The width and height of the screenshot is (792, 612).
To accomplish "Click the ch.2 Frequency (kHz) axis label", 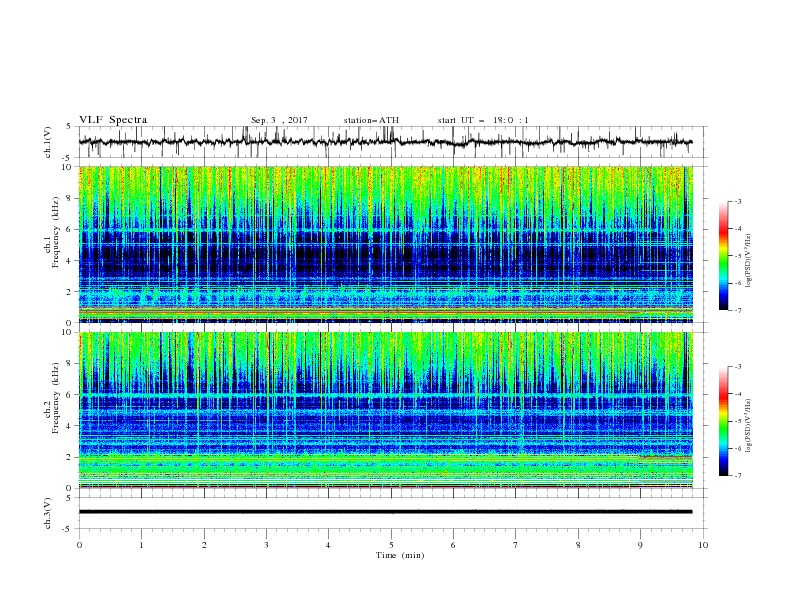I will tap(53, 398).
